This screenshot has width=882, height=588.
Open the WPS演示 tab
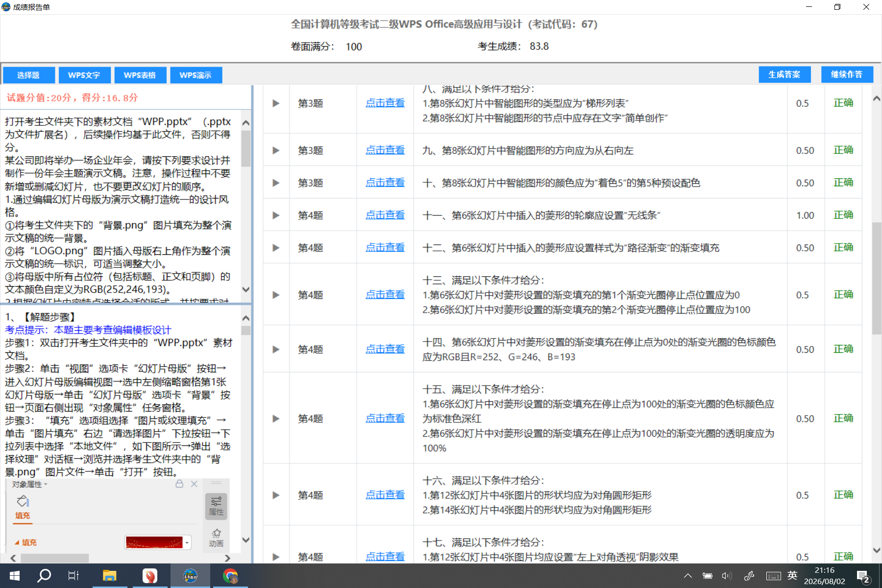[196, 75]
